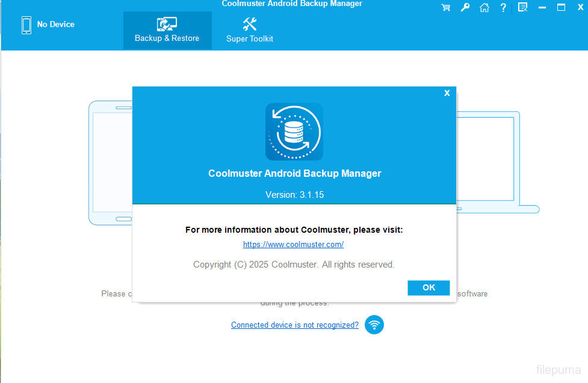Image resolution: width=588 pixels, height=383 pixels.
Task: Click the Version 3.1.15 text
Action: [x=294, y=194]
